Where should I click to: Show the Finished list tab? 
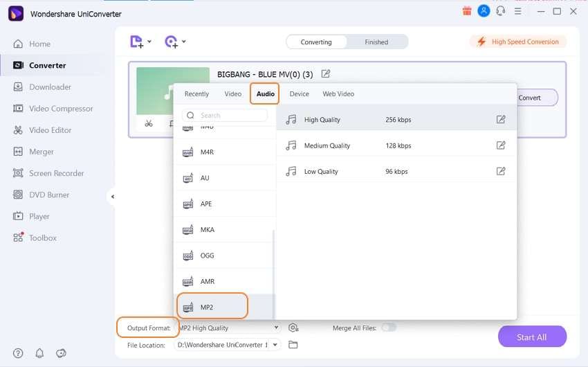[x=376, y=42]
